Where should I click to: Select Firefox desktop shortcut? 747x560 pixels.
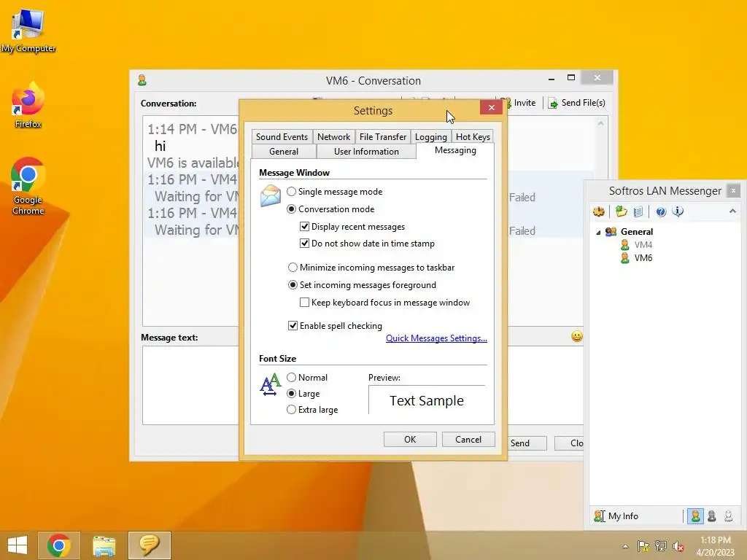click(28, 105)
